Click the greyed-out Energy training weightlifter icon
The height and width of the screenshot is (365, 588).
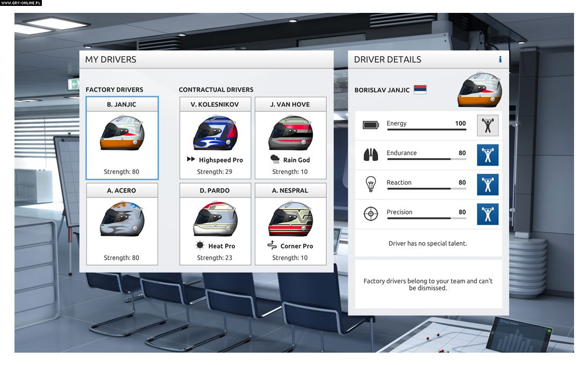tap(488, 125)
